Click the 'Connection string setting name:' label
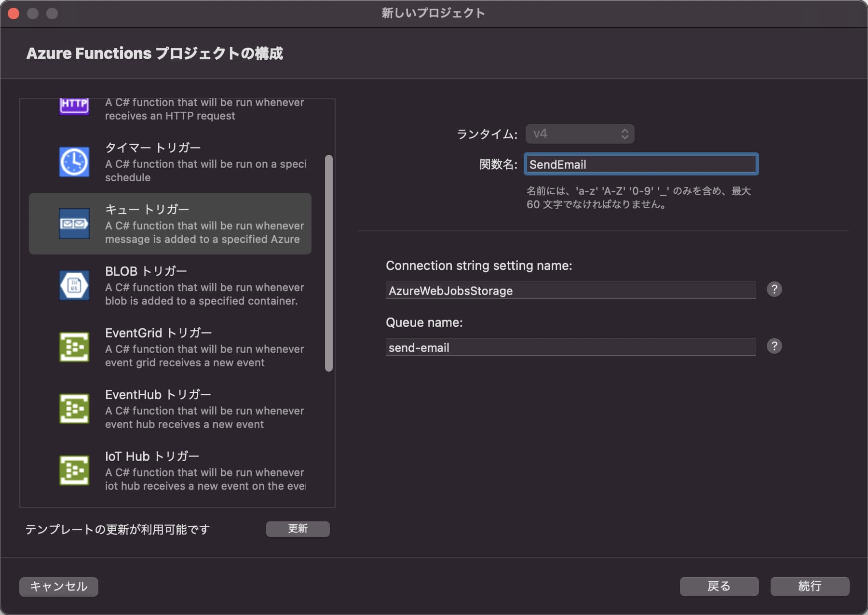 479,266
